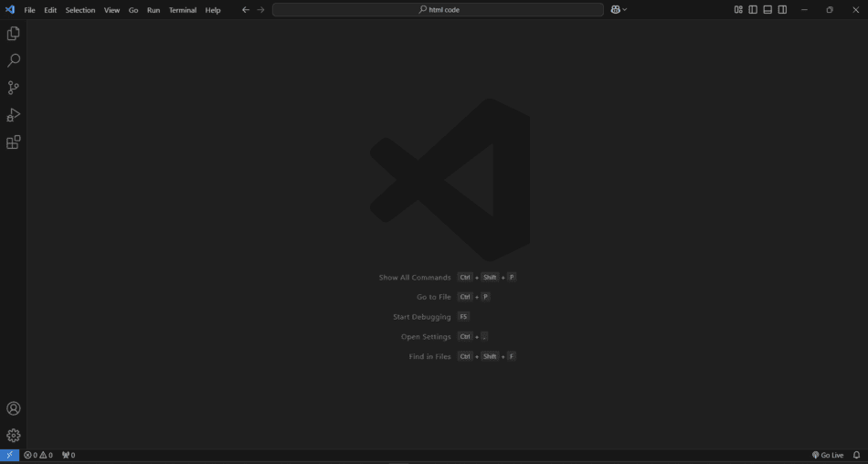This screenshot has width=868, height=464.
Task: Open the Accounts menu icon
Action: click(x=14, y=408)
